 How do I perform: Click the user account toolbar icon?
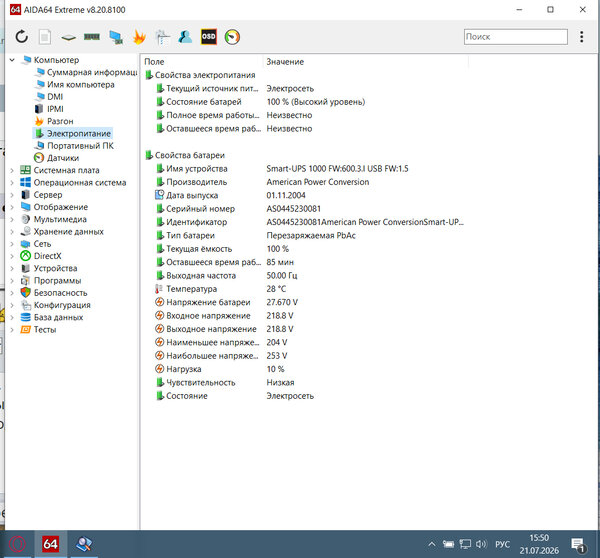185,37
